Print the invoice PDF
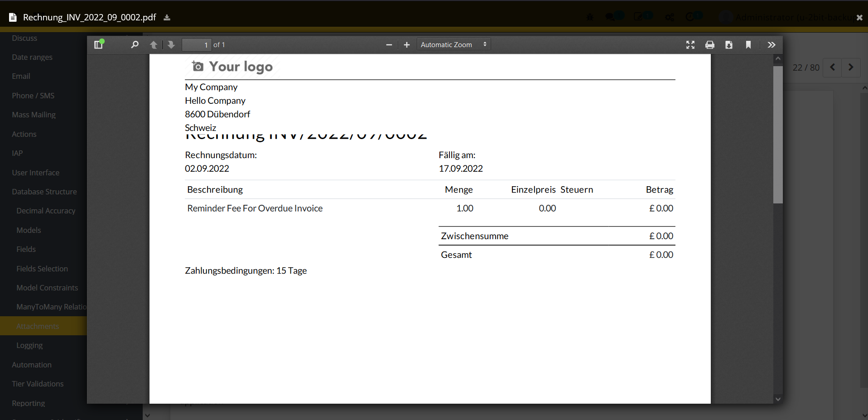The width and height of the screenshot is (868, 420). click(709, 44)
